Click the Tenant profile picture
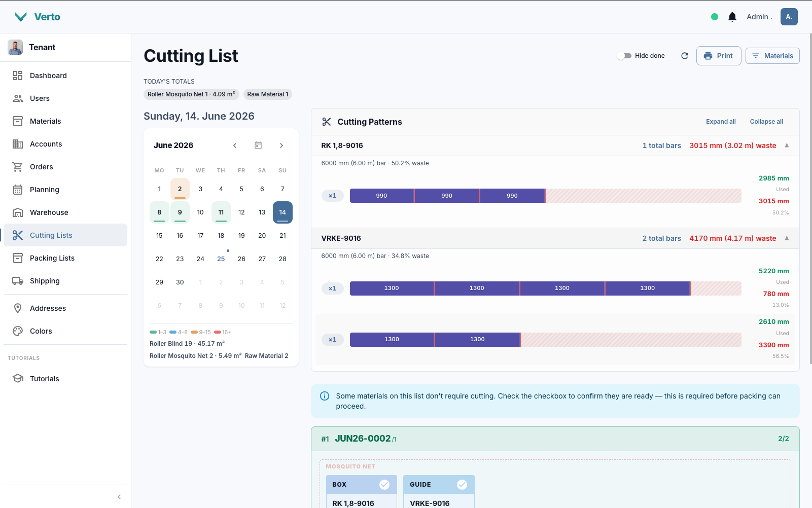This screenshot has height=508, width=812. (15, 47)
